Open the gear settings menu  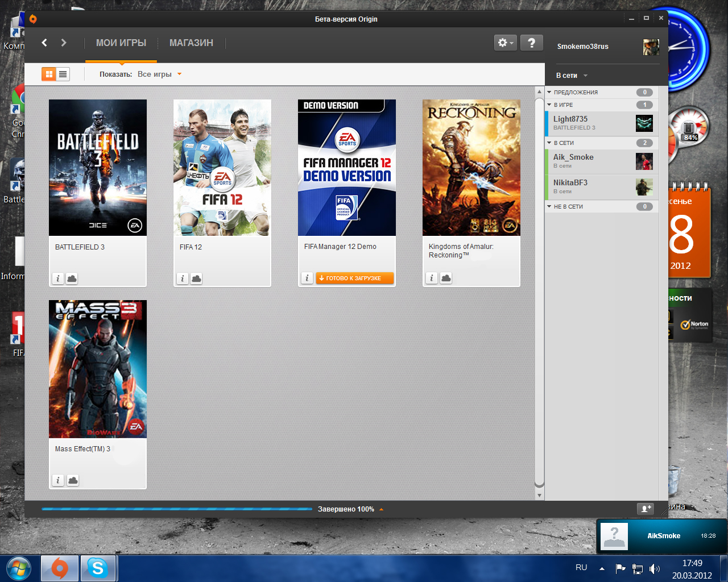coord(505,43)
